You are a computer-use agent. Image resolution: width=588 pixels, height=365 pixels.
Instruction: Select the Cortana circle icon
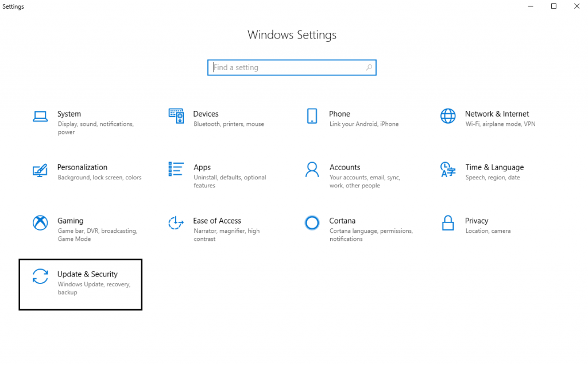coord(312,222)
